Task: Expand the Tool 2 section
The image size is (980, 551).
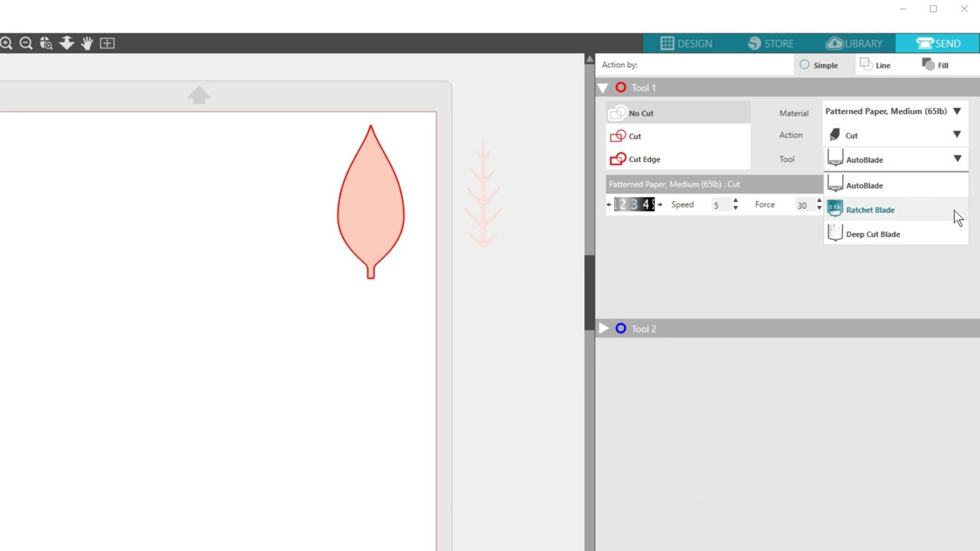Action: pyautogui.click(x=603, y=328)
